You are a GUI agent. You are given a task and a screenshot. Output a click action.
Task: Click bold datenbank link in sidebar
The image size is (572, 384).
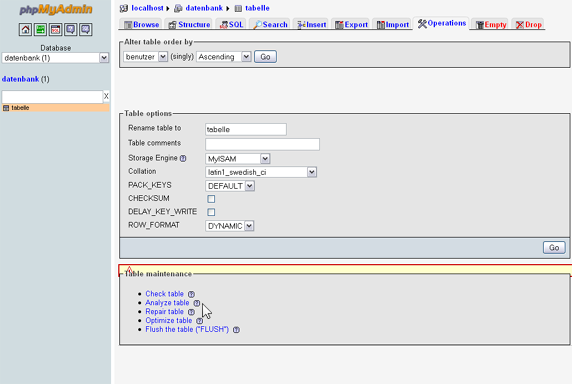pyautogui.click(x=20, y=79)
